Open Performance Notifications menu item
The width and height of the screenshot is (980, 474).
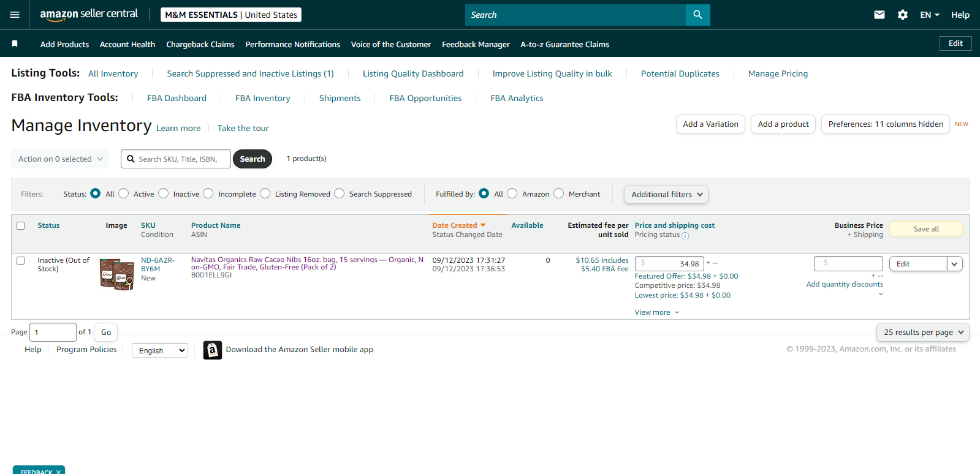pos(293,44)
